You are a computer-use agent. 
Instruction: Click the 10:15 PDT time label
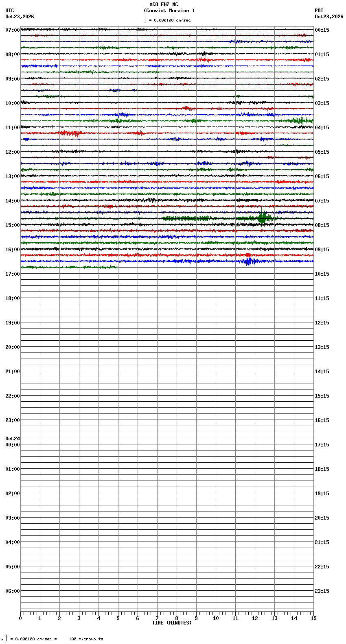coord(322,274)
